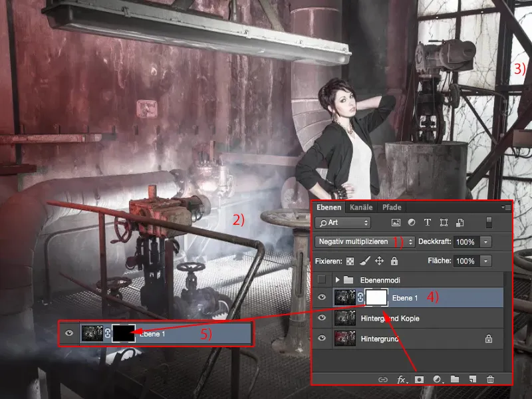
Task: Toggle visibility of the Hintergrund layer
Action: tap(322, 338)
